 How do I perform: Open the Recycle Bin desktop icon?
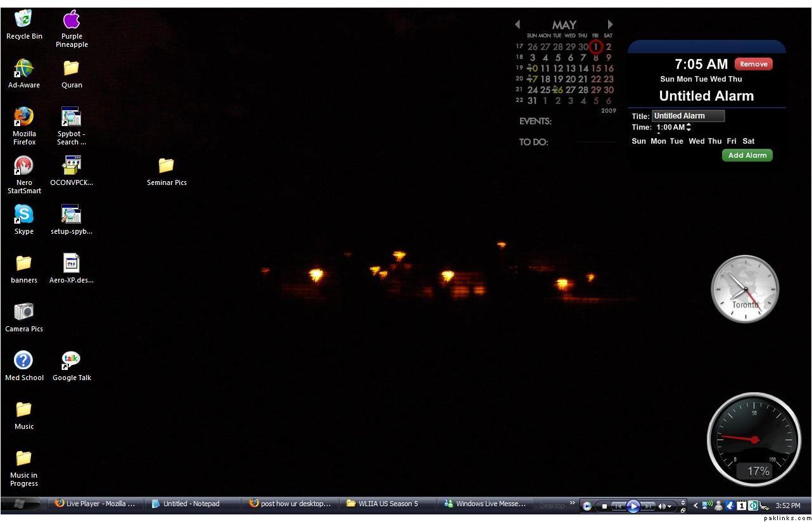[24, 19]
